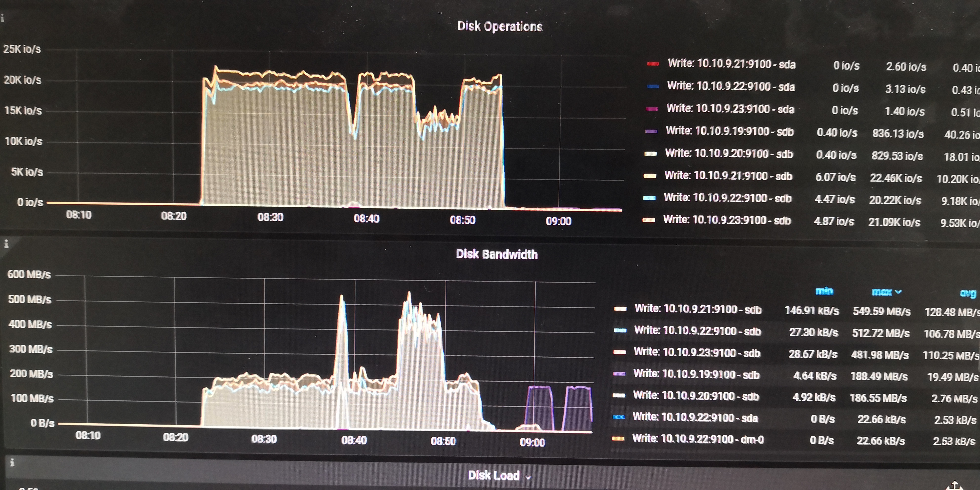The height and width of the screenshot is (490, 980).
Task: Click purple series icon for 10.10.9.19 sdb bandwidth
Action: coord(619,374)
